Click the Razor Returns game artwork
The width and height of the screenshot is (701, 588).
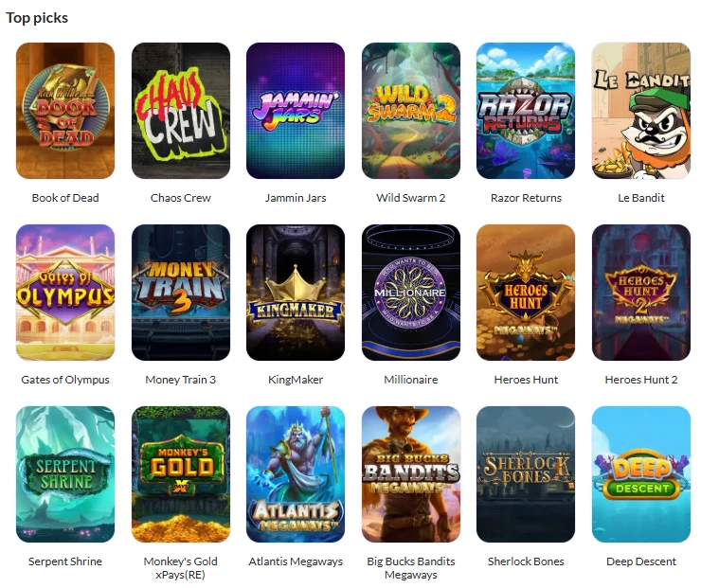526,111
